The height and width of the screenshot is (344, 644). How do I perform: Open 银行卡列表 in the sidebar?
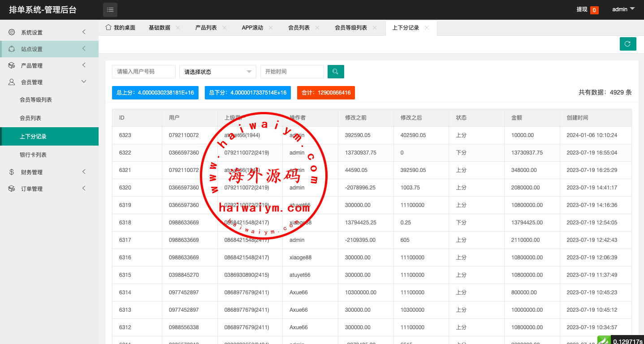click(33, 155)
